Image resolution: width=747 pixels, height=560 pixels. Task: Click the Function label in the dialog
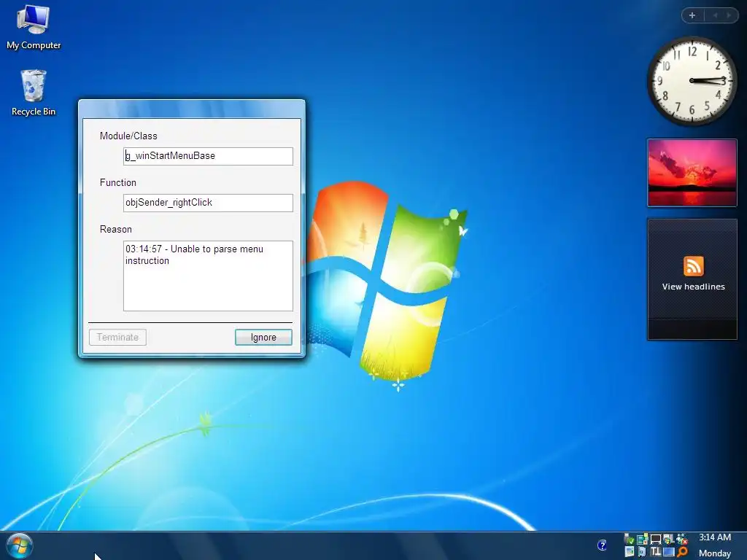tap(117, 183)
